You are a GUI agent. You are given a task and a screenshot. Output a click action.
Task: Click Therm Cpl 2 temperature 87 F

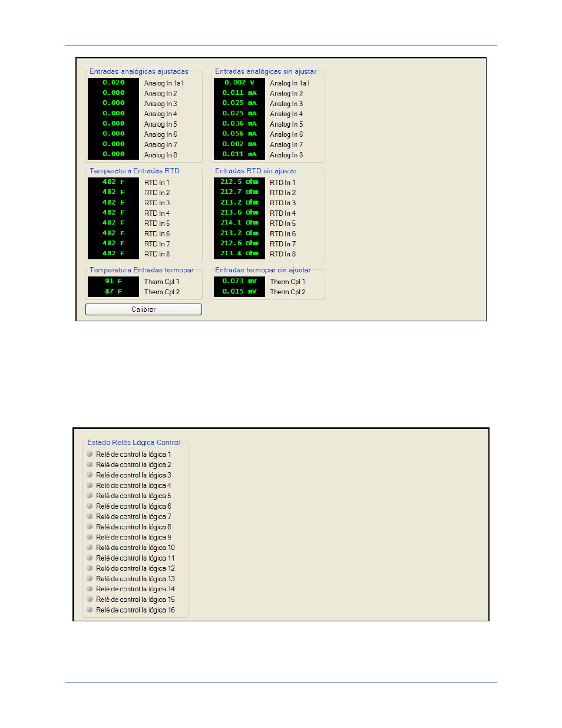coord(114,291)
